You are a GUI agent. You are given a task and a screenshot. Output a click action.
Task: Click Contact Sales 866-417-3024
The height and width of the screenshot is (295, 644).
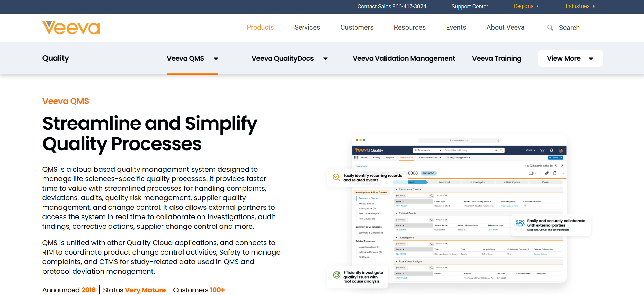392,6
